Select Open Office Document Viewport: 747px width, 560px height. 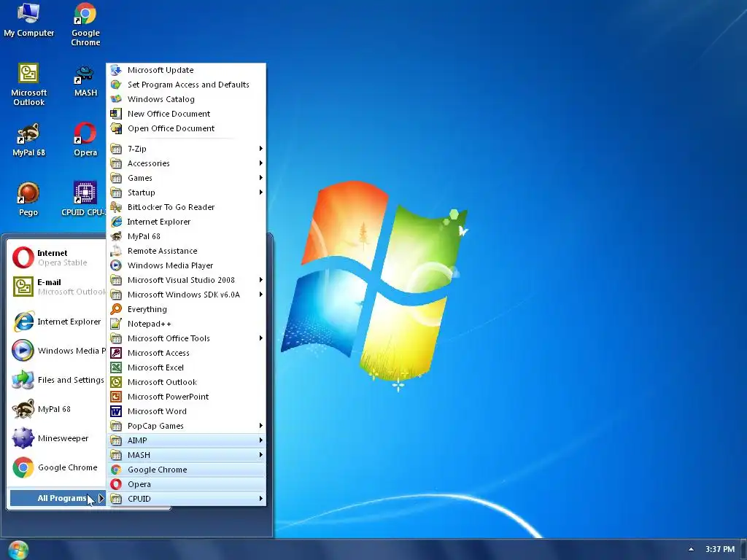click(x=186, y=128)
